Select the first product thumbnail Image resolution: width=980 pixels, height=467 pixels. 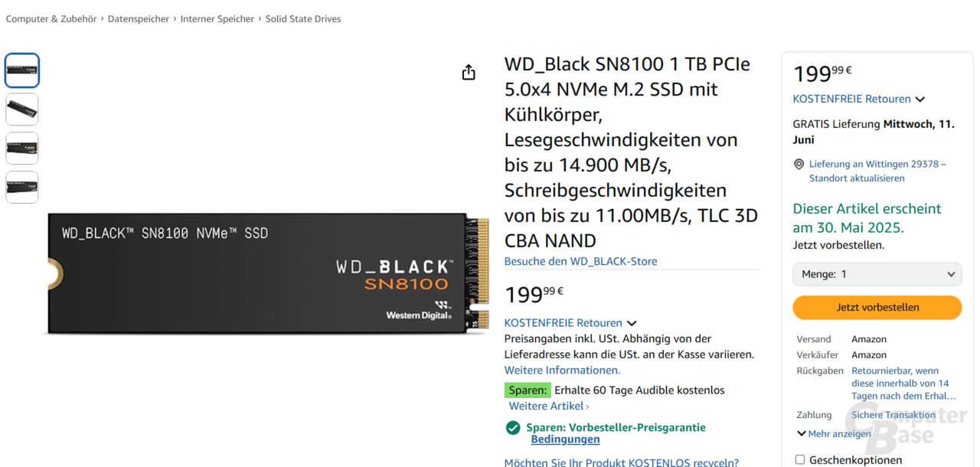coord(22,70)
